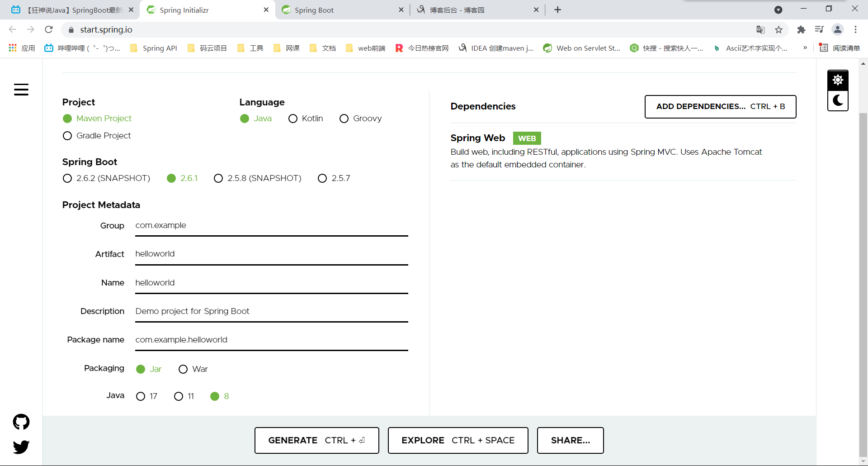The height and width of the screenshot is (466, 868).
Task: Open the Google Translate page icon
Action: (760, 29)
